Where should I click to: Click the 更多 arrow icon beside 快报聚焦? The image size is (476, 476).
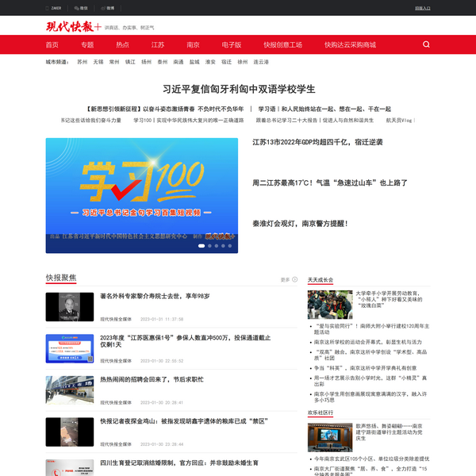click(295, 280)
